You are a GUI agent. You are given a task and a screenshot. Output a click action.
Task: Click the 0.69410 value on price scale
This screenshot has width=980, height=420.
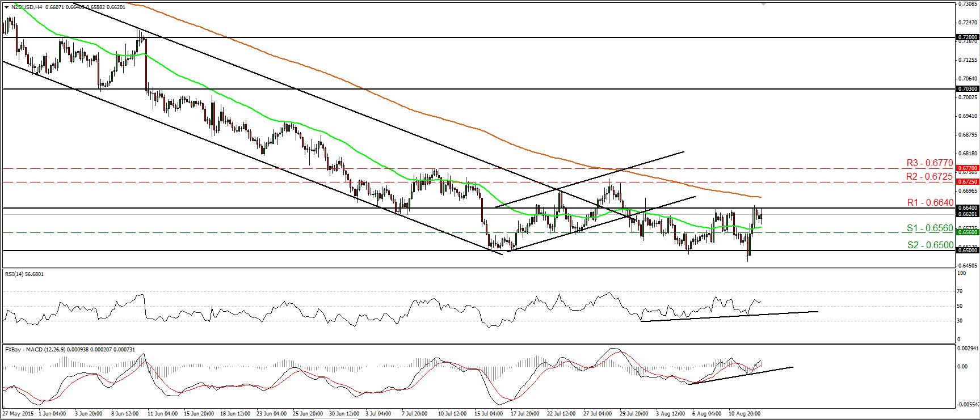pyautogui.click(x=968, y=116)
